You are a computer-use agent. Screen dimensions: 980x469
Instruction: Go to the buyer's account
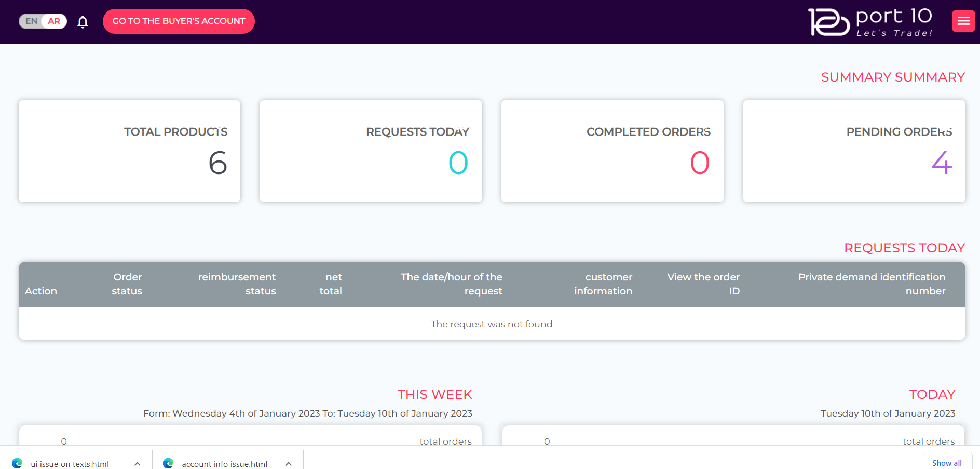point(179,21)
